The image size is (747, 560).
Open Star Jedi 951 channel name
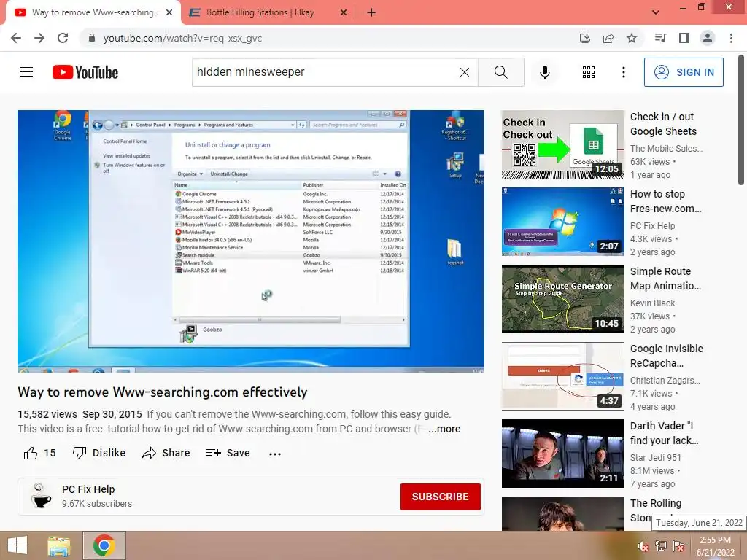pyautogui.click(x=656, y=457)
